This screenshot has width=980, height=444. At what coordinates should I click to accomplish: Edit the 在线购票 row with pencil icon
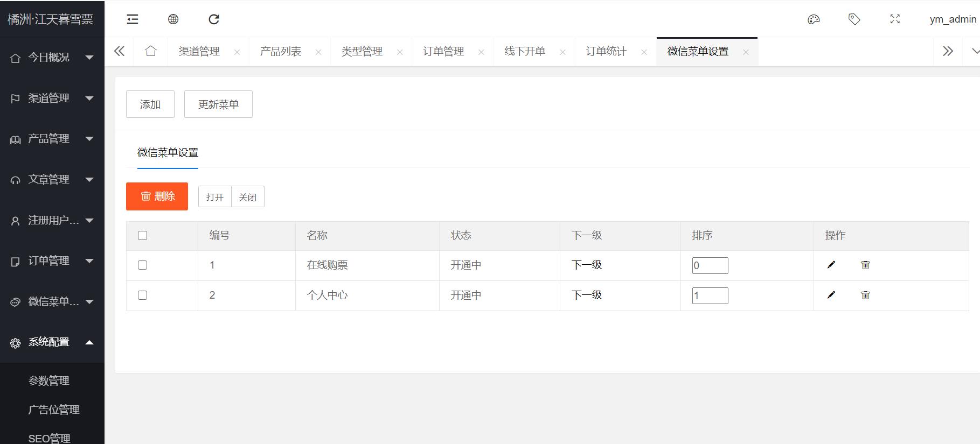point(831,265)
